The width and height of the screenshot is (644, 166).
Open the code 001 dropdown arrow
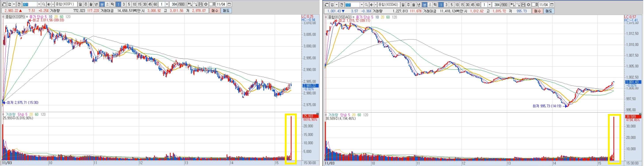coord(39,4)
